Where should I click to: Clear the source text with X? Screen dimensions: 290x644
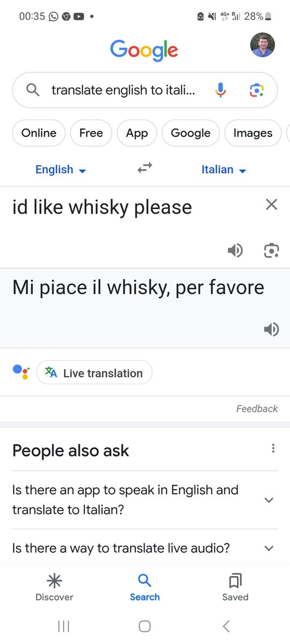pyautogui.click(x=272, y=204)
